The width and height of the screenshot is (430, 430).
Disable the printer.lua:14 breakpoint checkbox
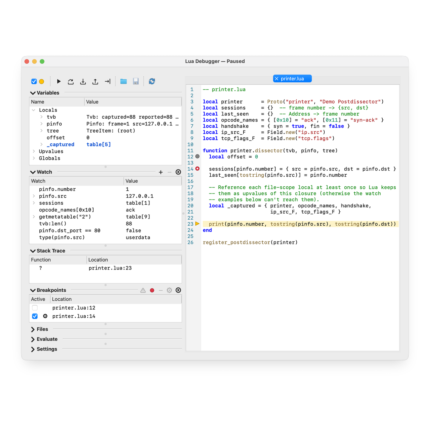35,316
